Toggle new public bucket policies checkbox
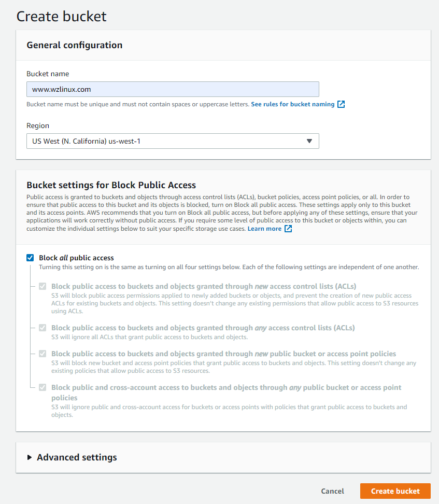This screenshot has width=439, height=504. (x=43, y=354)
